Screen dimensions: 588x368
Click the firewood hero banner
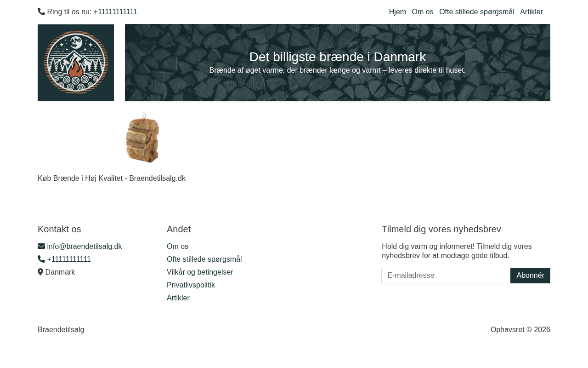(338, 63)
